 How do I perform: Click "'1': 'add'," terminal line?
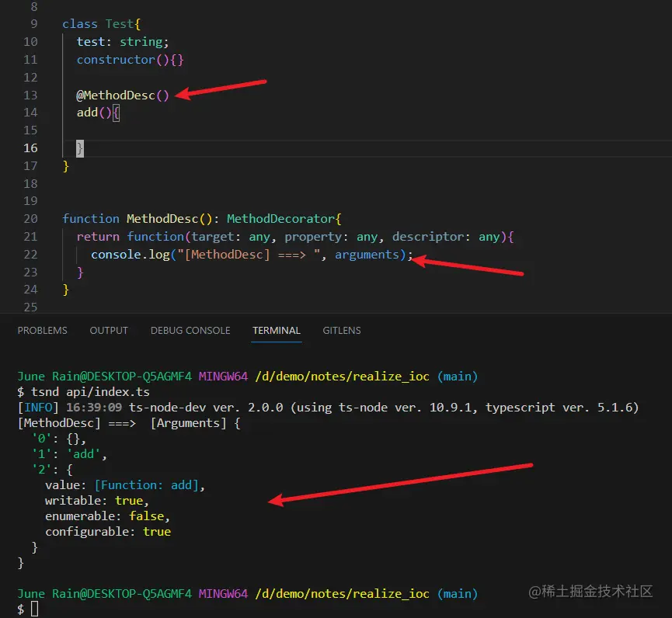click(x=69, y=454)
